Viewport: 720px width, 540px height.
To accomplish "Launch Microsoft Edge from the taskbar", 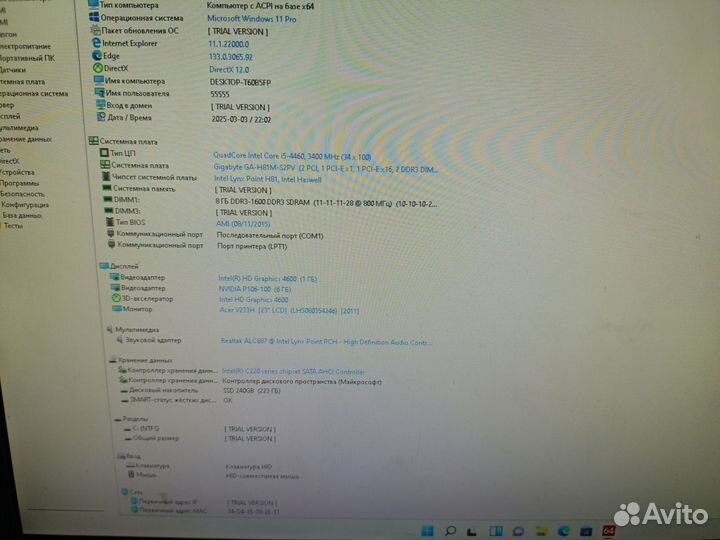I will point(564,531).
